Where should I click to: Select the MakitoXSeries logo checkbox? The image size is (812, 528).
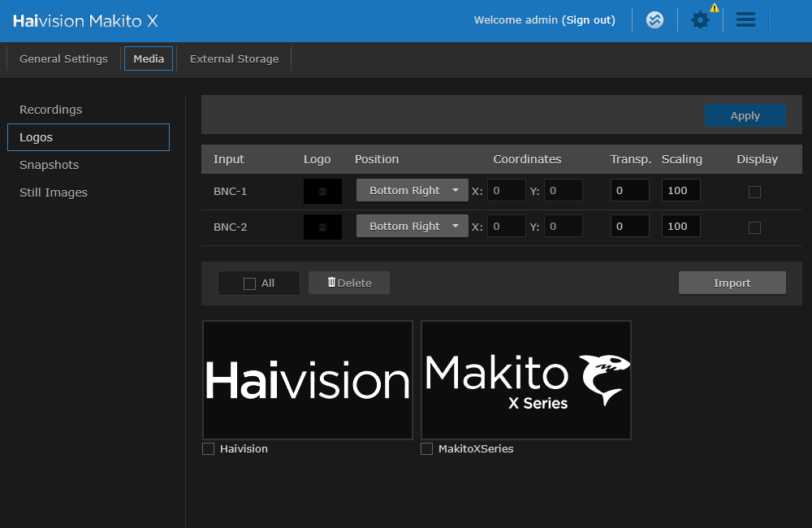426,448
